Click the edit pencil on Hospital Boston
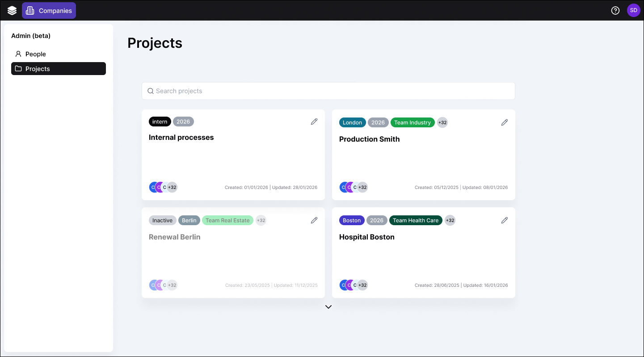The image size is (644, 357). coord(505,220)
